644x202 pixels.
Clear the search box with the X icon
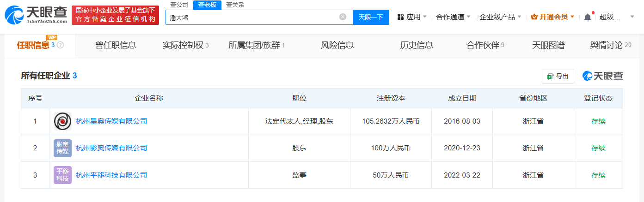(x=343, y=17)
